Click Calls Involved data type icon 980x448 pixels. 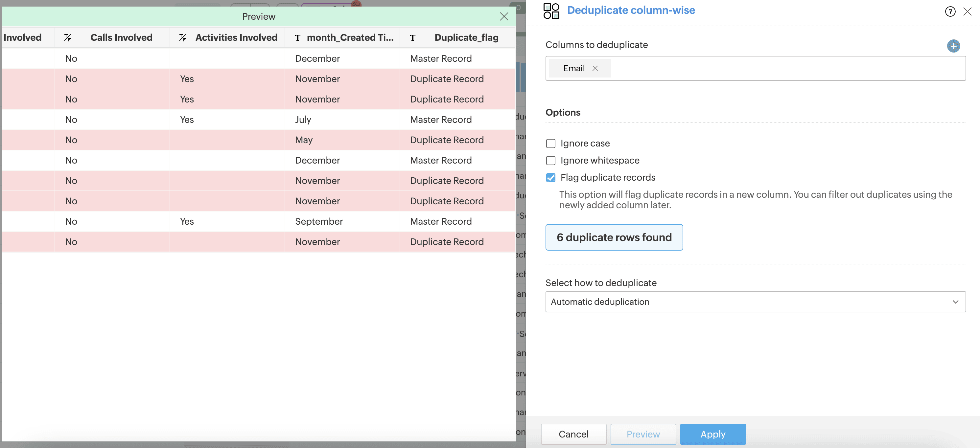[x=68, y=37]
